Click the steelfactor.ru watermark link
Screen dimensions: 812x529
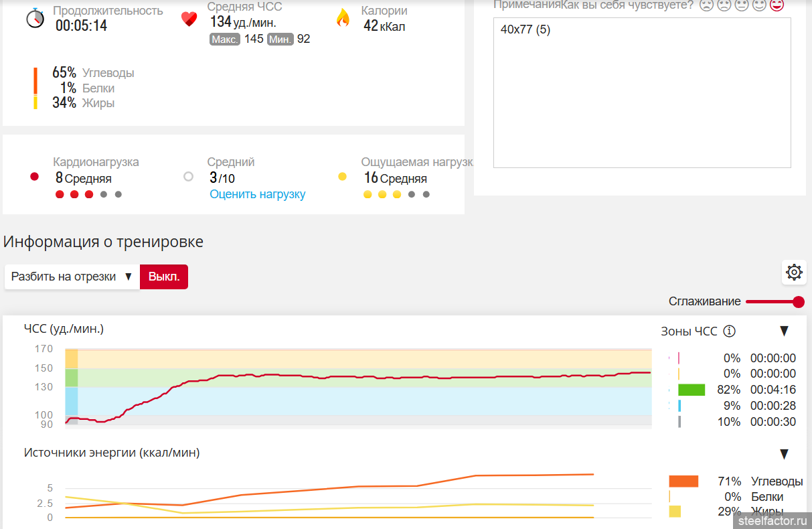coord(772,520)
